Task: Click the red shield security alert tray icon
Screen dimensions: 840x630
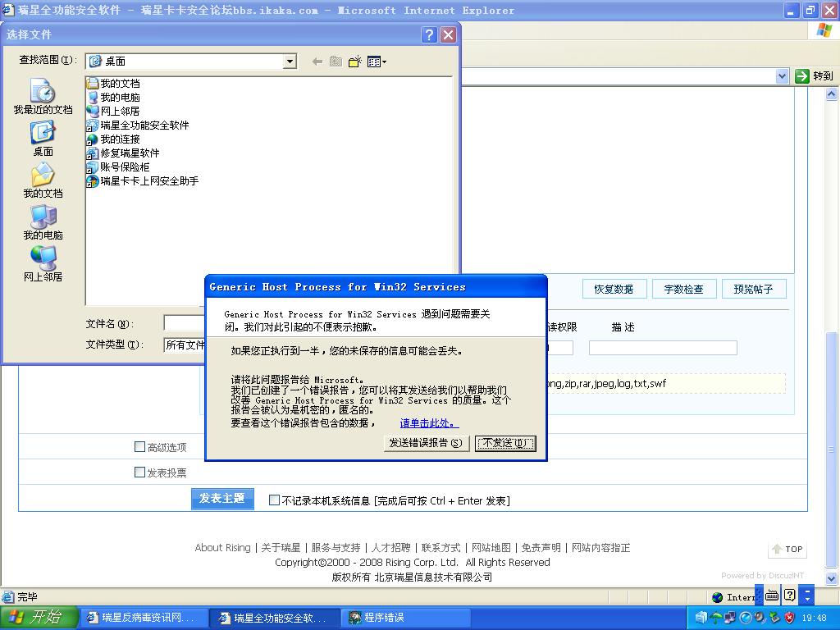Action: pyautogui.click(x=789, y=619)
